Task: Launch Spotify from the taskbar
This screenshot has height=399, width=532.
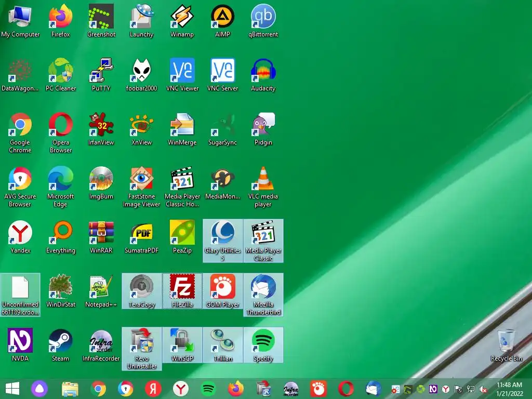Action: click(x=208, y=389)
